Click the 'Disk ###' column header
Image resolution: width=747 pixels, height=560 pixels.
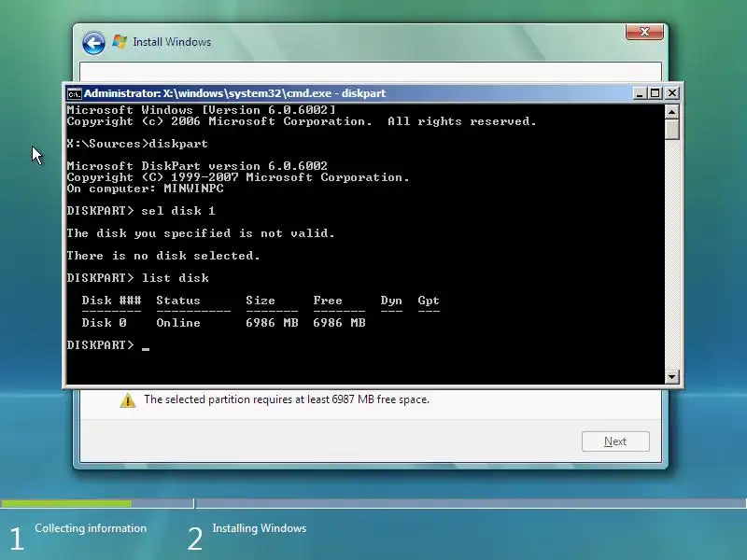[111, 301]
